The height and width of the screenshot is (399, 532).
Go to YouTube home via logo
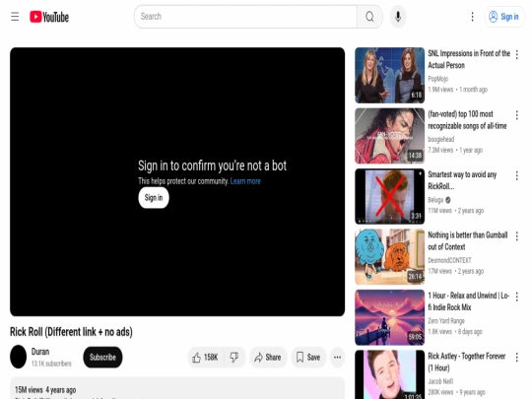click(49, 17)
